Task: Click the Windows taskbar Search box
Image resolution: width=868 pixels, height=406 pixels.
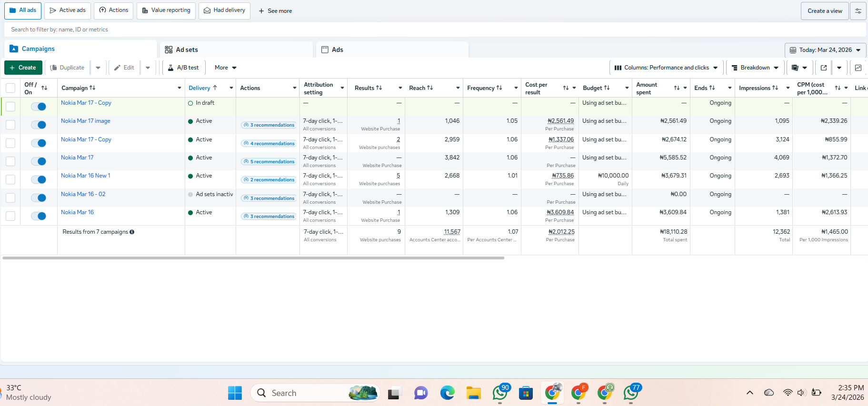Action: pos(315,393)
